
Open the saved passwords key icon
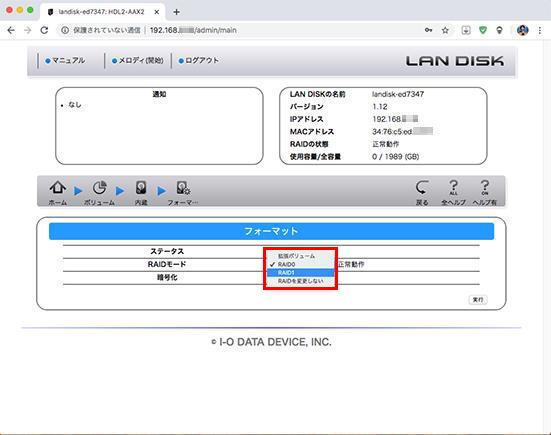tap(428, 30)
